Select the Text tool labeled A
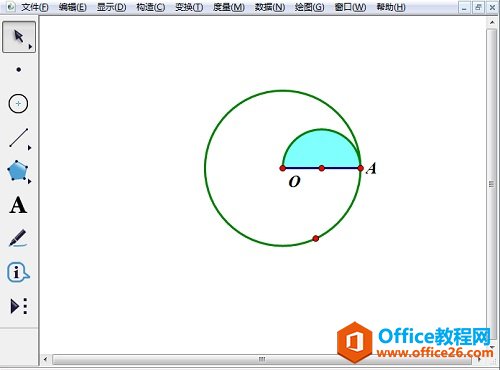 pos(18,205)
